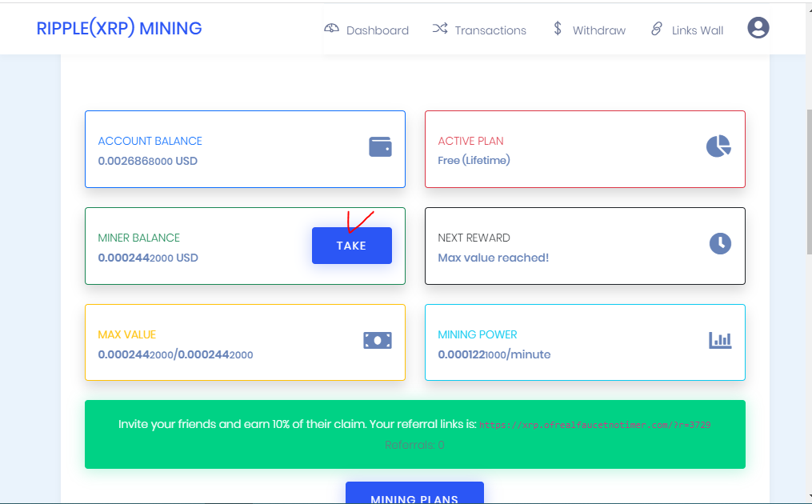This screenshot has width=812, height=504.
Task: Click the Max Value amount text
Action: click(x=175, y=355)
